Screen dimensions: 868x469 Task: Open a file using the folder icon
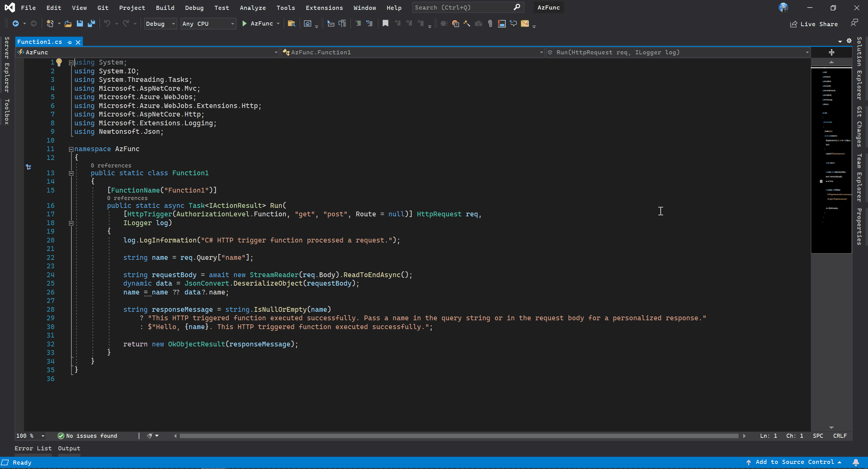pos(68,23)
